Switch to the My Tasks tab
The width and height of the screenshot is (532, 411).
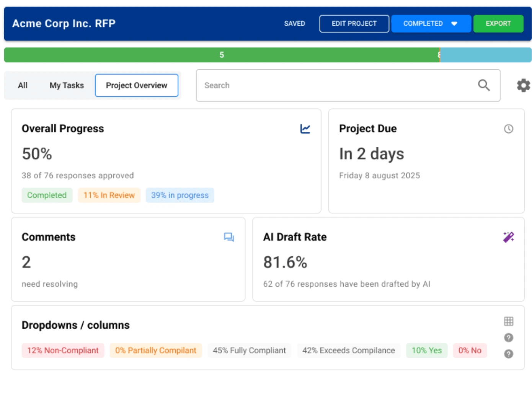[67, 85]
